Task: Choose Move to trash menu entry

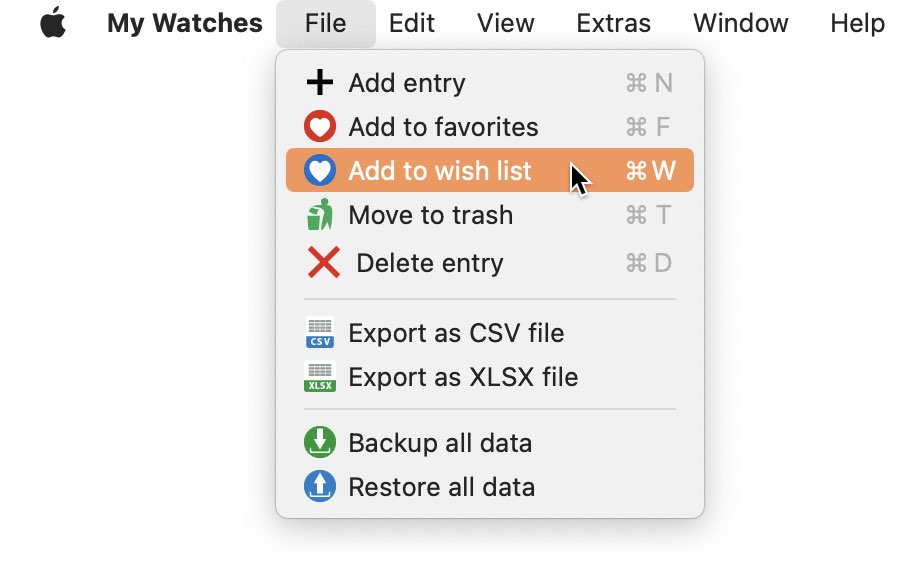Action: click(489, 215)
